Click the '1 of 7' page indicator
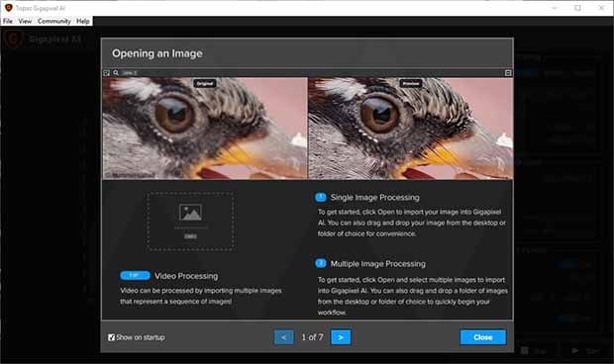The height and width of the screenshot is (364, 614). pos(312,337)
